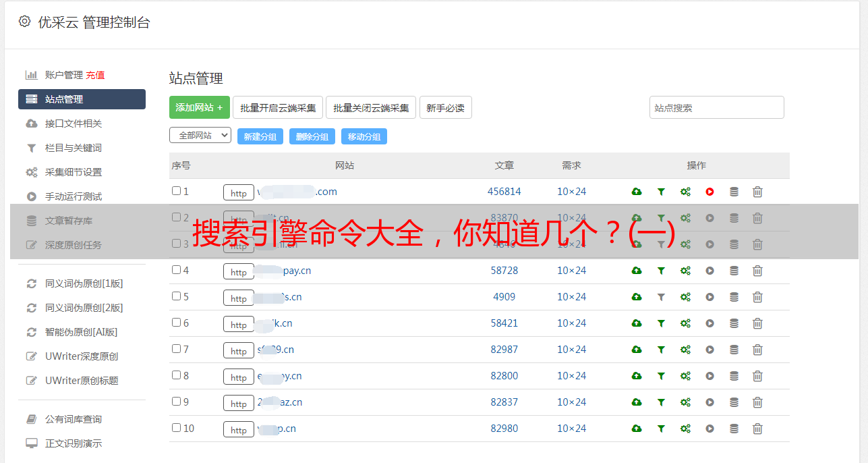868x463 pixels.
Task: Click the red 充值 link
Action: point(95,75)
